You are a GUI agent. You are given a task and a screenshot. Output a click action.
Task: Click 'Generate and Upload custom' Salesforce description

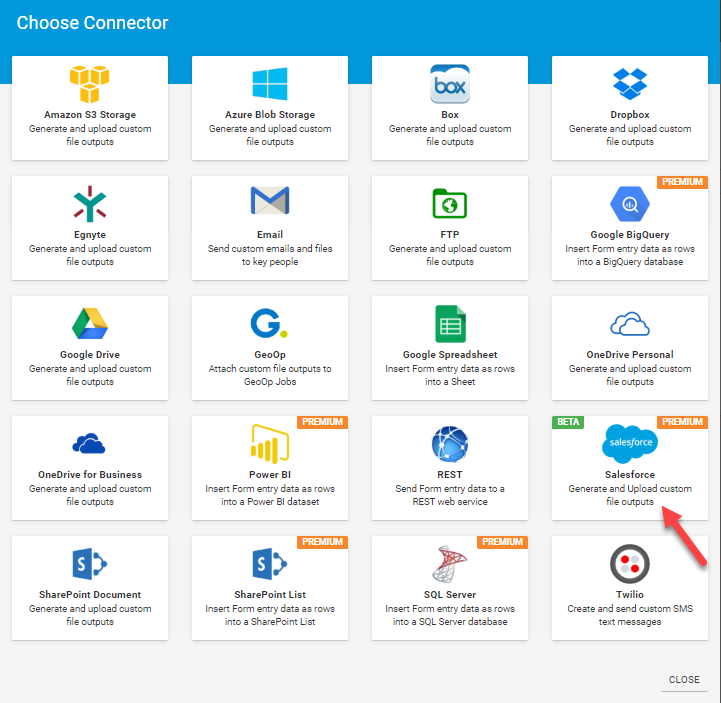coord(630,488)
